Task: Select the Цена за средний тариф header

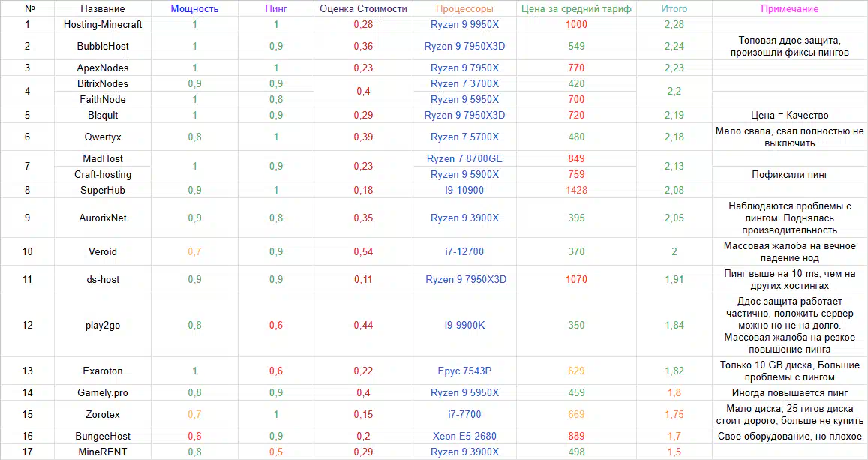Action: click(576, 8)
